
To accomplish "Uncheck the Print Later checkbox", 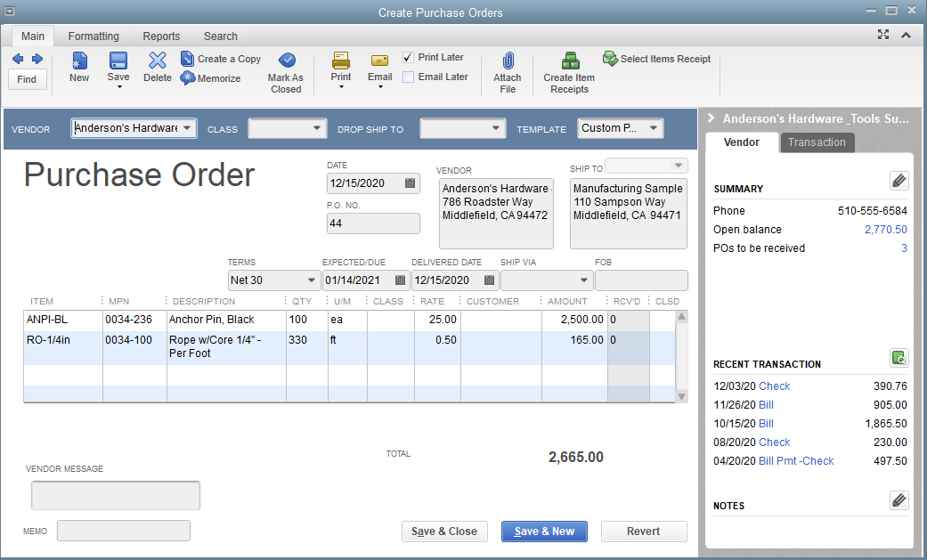I will coord(408,57).
